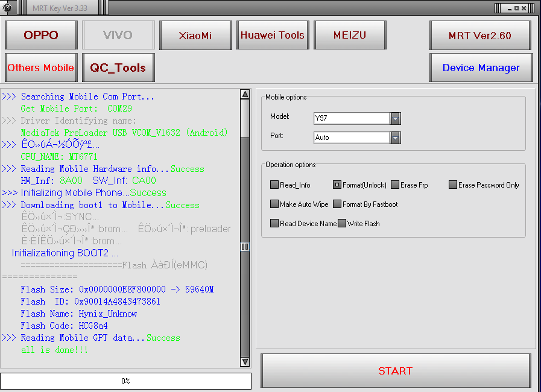Viewport: 541px width, 392px height.
Task: Click log line 'Initializationing BOOT2 ...'
Action: coord(65,253)
